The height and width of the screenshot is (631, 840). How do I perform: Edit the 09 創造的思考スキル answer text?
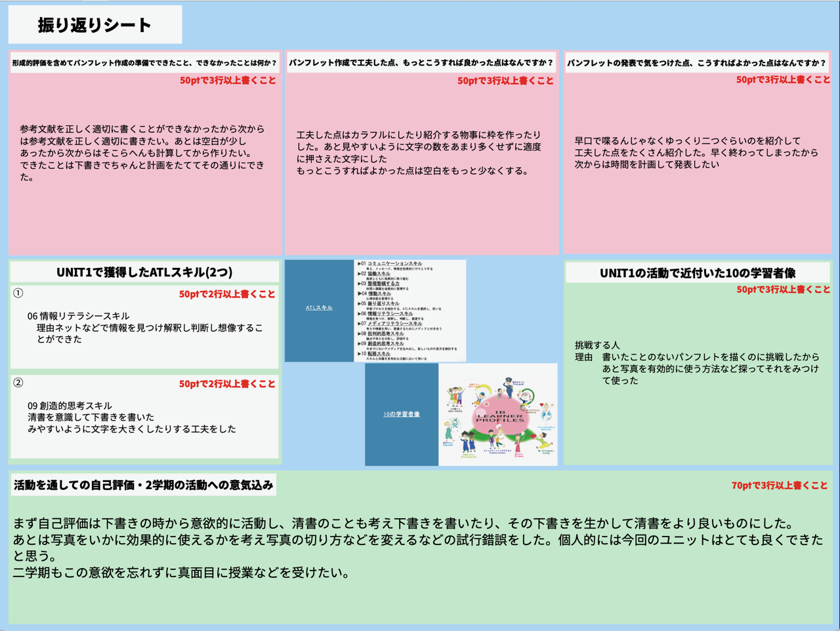click(132, 418)
